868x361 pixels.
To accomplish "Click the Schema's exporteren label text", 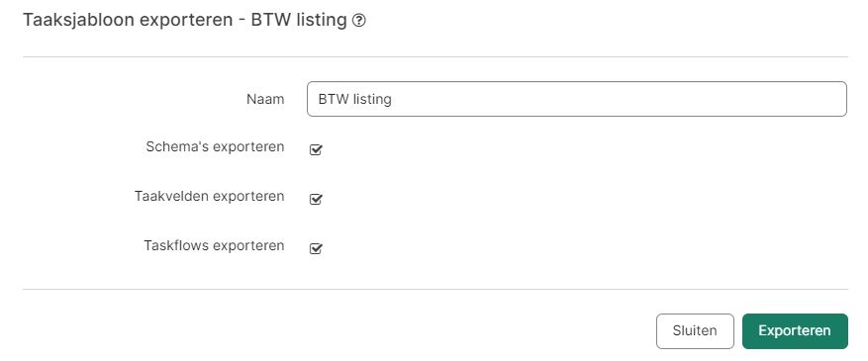I will 215,147.
